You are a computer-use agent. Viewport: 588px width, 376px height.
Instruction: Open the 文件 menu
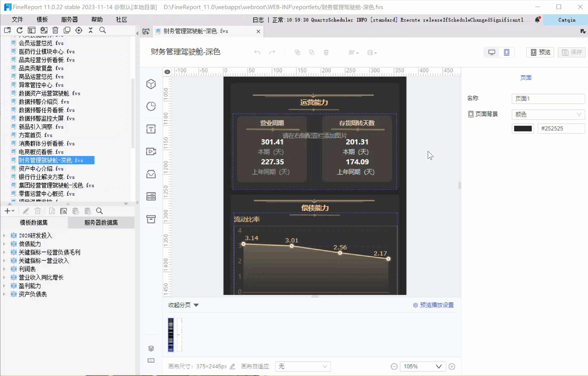click(17, 20)
